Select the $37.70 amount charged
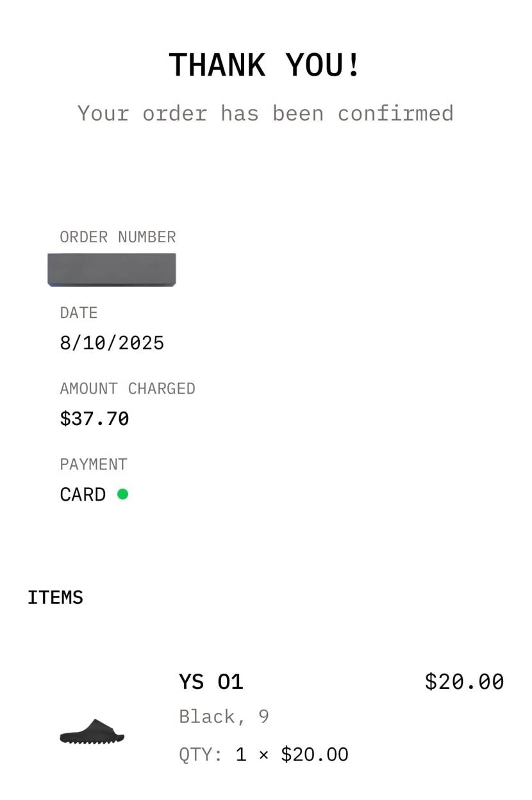The height and width of the screenshot is (800, 532). (94, 419)
